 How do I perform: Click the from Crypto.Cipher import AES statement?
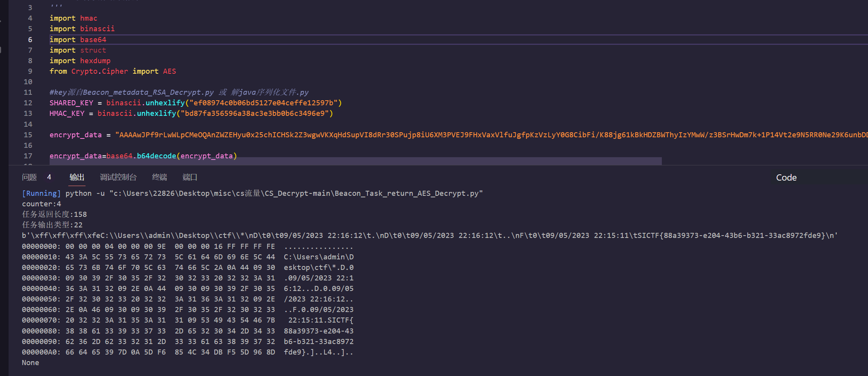(112, 71)
